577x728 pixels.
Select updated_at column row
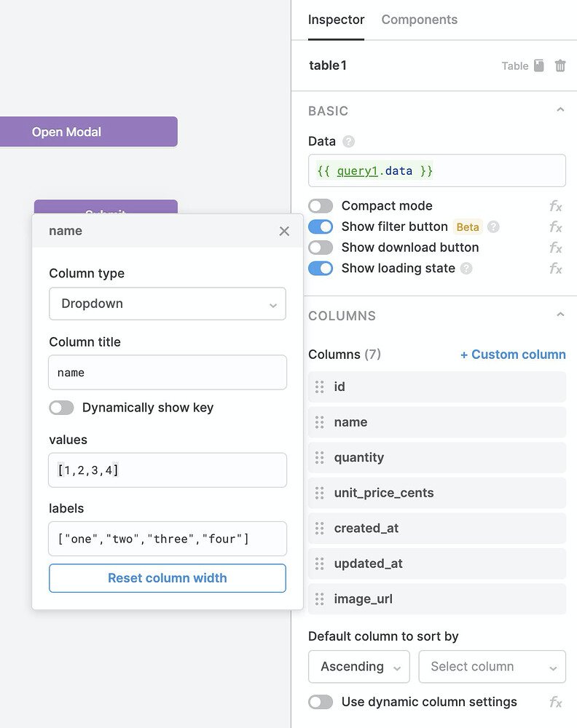click(x=436, y=563)
